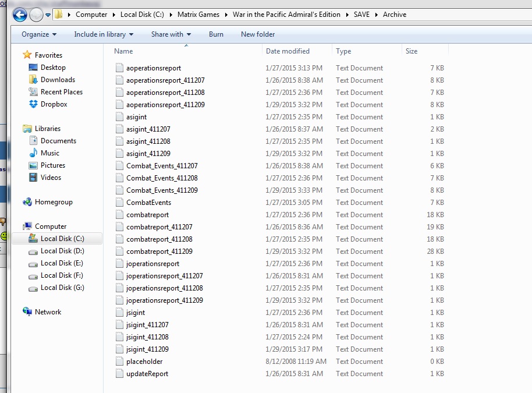Click the forward navigation arrow button
This screenshot has height=393, width=532.
tap(36, 15)
